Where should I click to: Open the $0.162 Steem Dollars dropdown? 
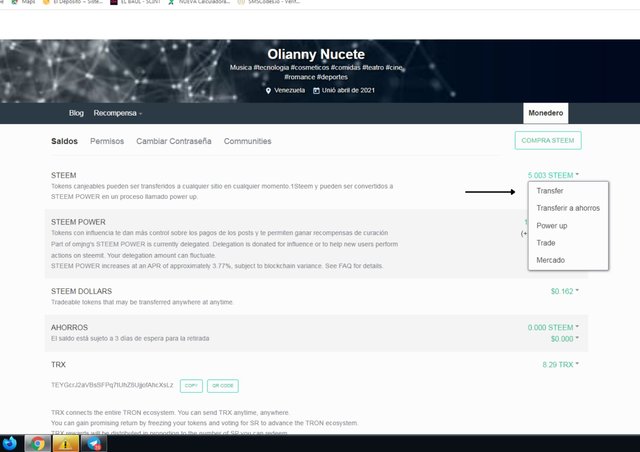tap(564, 292)
